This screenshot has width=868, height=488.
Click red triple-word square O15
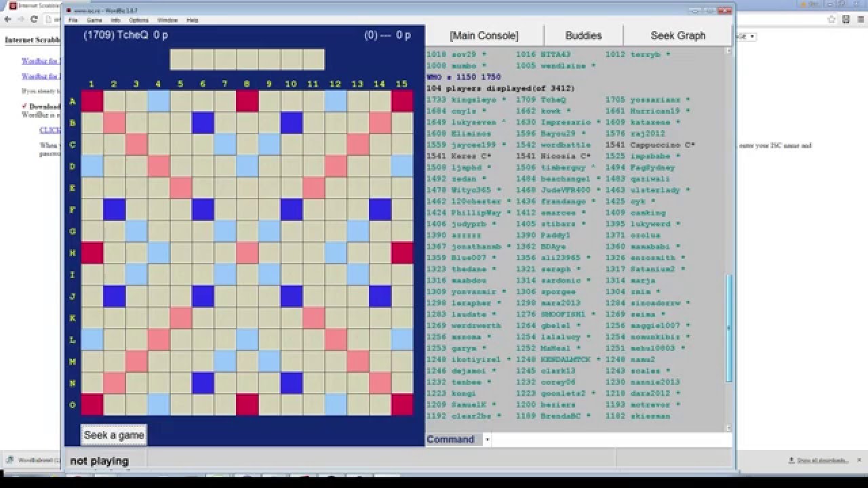(402, 405)
